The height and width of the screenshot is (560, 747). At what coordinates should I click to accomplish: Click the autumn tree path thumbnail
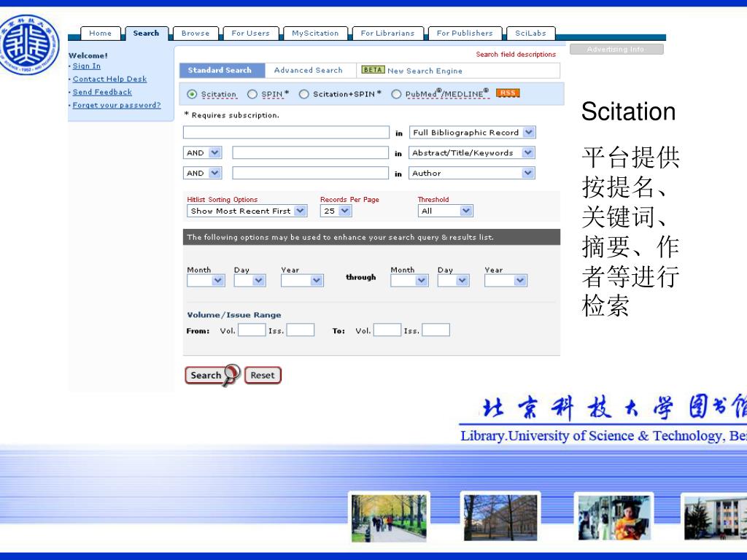[389, 518]
